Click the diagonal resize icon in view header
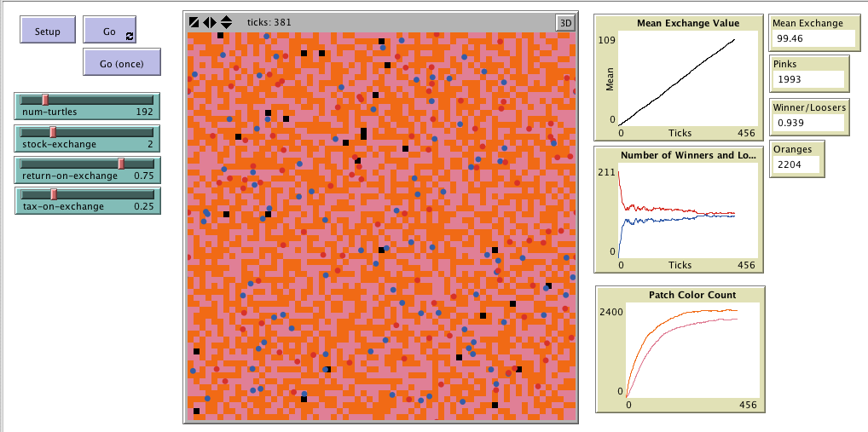This screenshot has height=432, width=868. tap(194, 22)
